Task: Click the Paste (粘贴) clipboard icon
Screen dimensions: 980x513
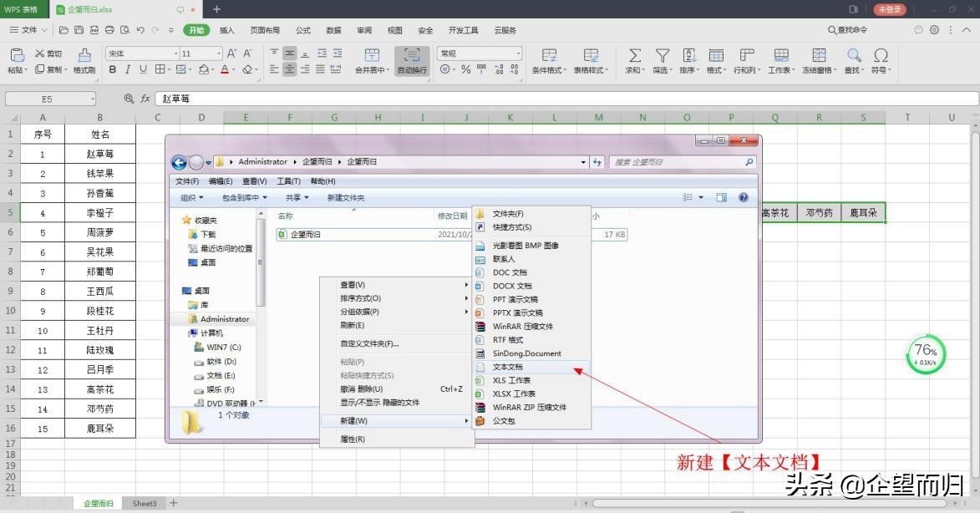Action: [x=17, y=56]
